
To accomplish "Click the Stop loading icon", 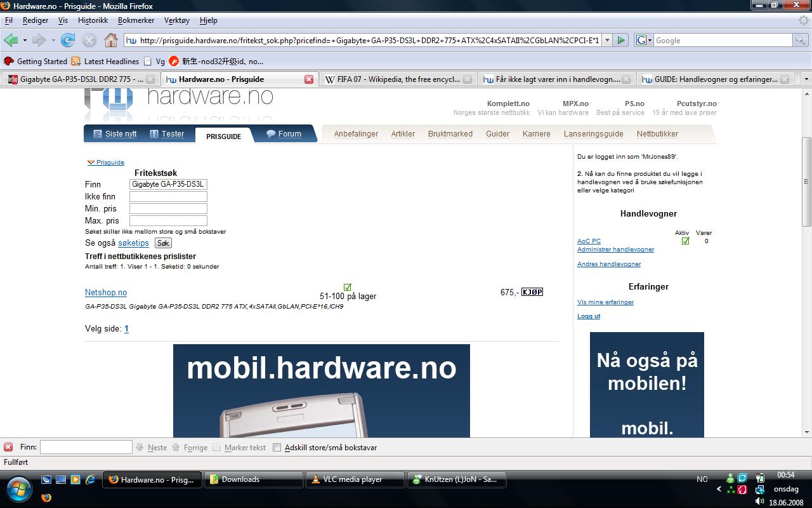I will click(x=89, y=40).
